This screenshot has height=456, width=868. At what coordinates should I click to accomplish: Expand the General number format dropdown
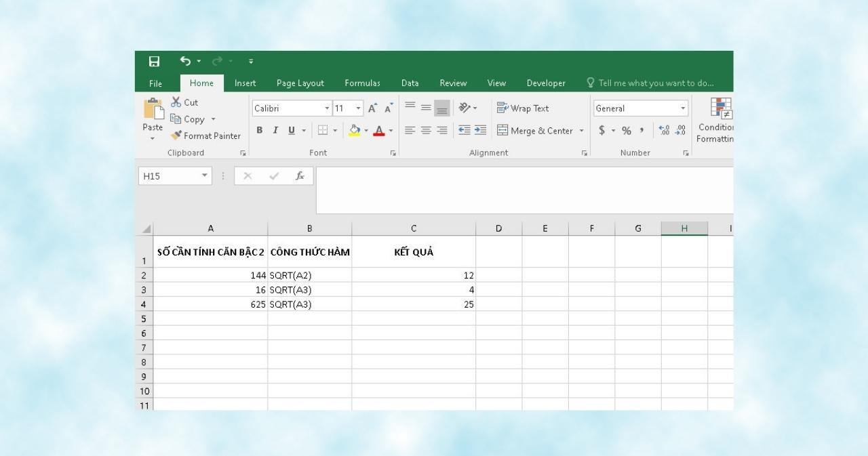(x=683, y=108)
